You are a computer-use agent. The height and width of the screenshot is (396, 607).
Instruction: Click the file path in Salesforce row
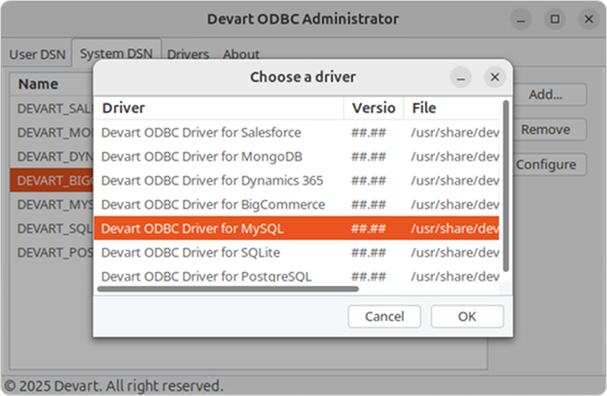(x=455, y=133)
